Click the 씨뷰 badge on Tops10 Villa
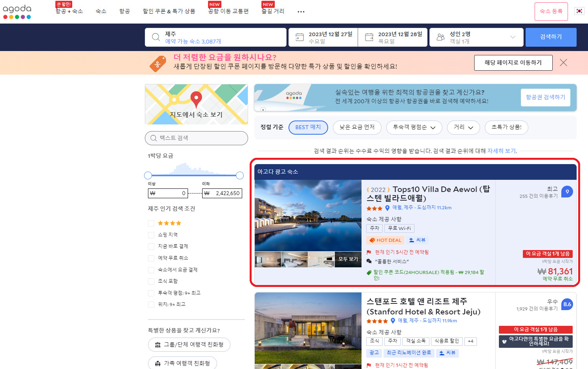Viewport: 588px width, 369px height. [x=417, y=240]
